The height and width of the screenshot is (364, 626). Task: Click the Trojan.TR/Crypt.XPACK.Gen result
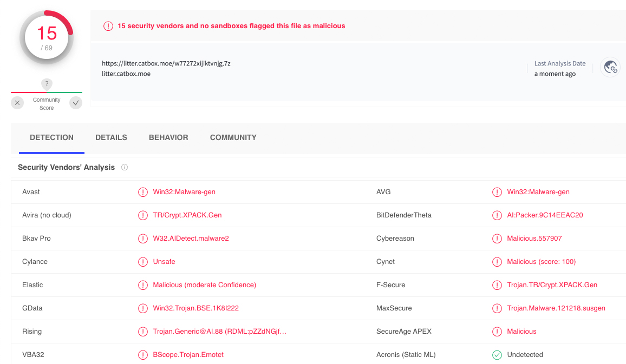pos(552,284)
